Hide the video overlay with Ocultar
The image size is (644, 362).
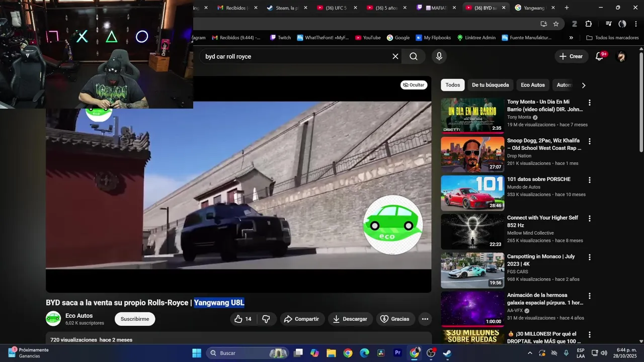pyautogui.click(x=414, y=85)
